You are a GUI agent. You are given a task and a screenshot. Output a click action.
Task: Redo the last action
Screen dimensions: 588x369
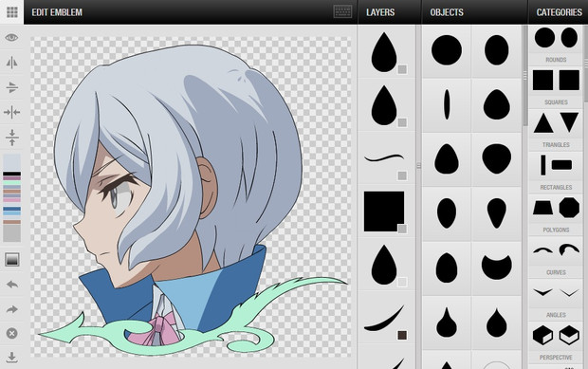tap(12, 309)
